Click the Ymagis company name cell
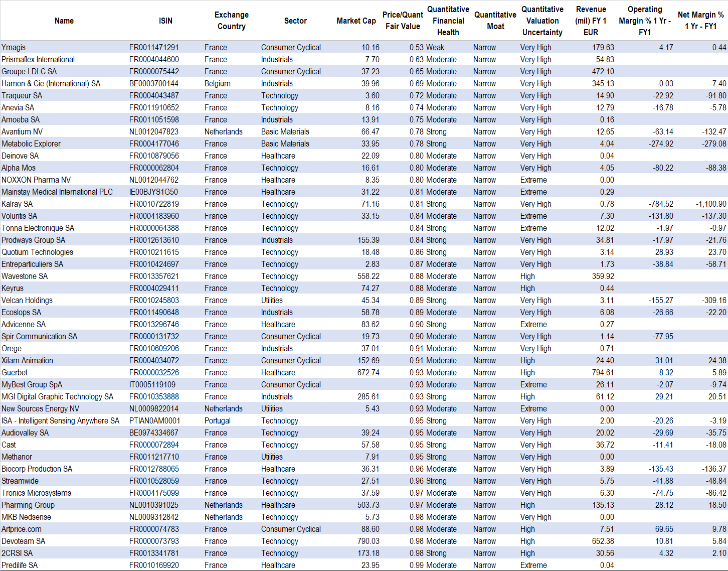728x571 pixels. pos(14,47)
